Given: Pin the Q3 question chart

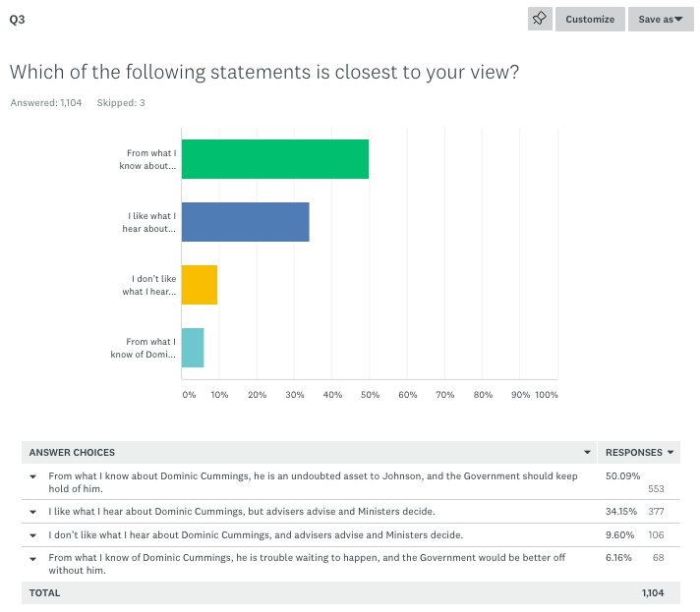Looking at the screenshot, I should tap(540, 19).
